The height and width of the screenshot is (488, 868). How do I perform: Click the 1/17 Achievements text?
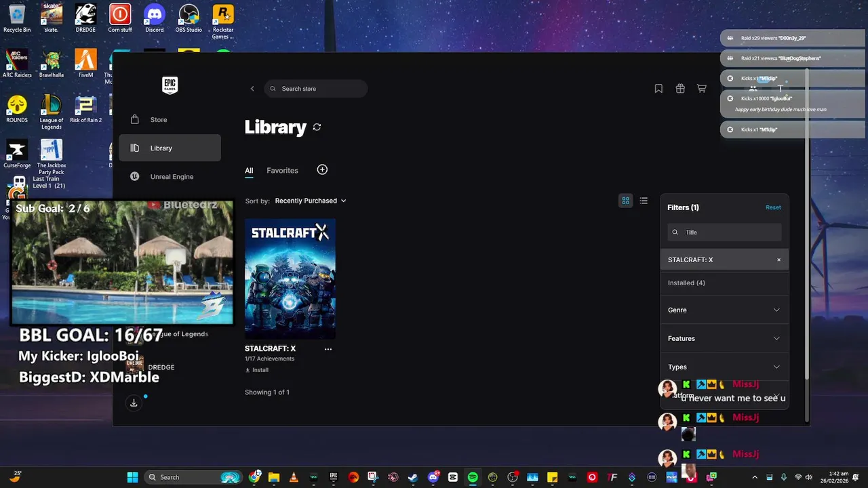click(269, 359)
